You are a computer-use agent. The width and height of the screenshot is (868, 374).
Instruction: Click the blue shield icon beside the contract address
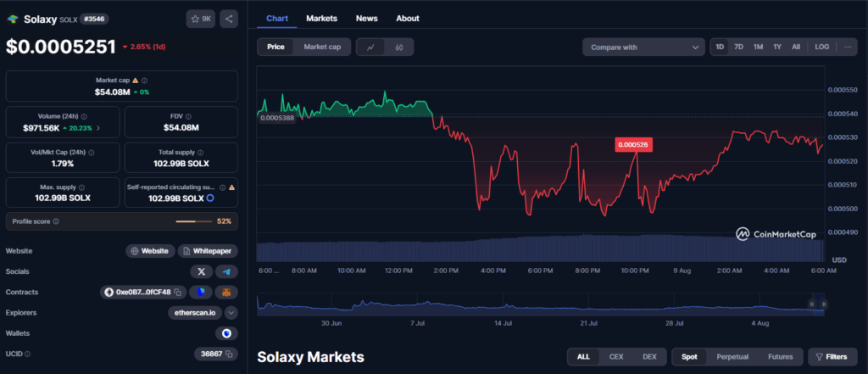click(x=200, y=292)
